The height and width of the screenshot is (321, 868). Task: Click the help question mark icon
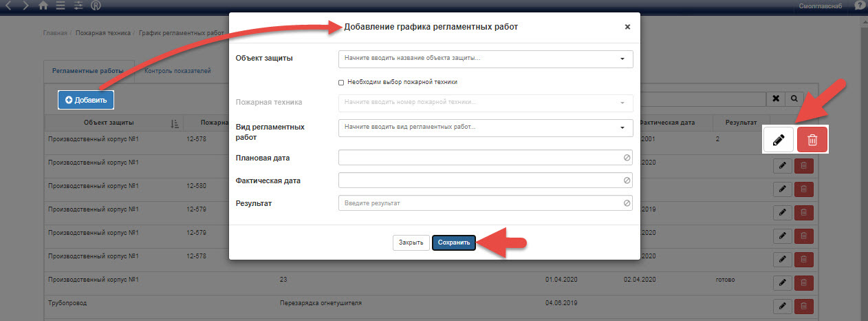(x=859, y=6)
